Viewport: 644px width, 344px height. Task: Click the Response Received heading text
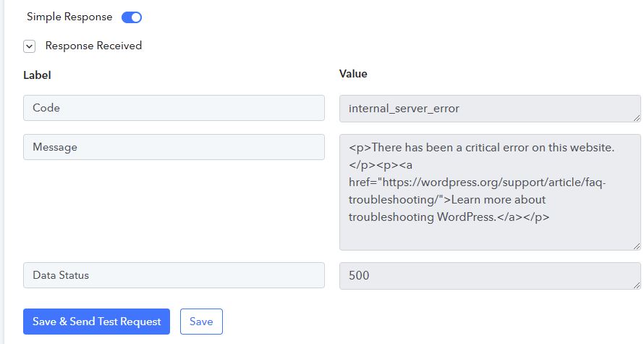point(93,46)
